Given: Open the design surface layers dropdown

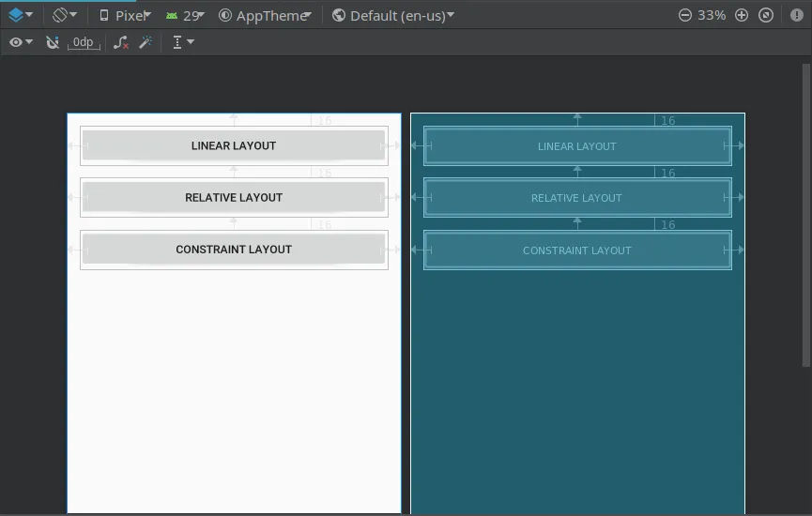Looking at the screenshot, I should click(21, 15).
